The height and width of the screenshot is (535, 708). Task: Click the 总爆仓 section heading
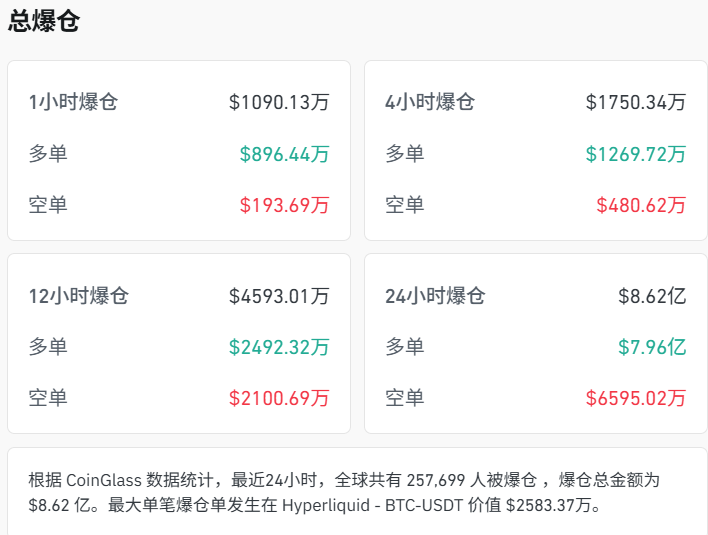(x=44, y=22)
